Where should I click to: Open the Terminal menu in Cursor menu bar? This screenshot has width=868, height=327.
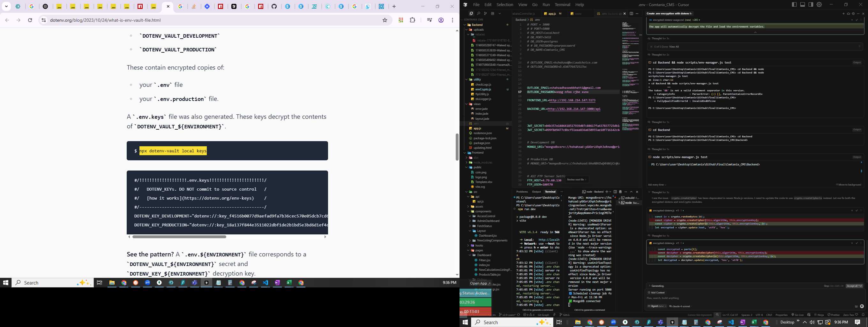(x=562, y=4)
